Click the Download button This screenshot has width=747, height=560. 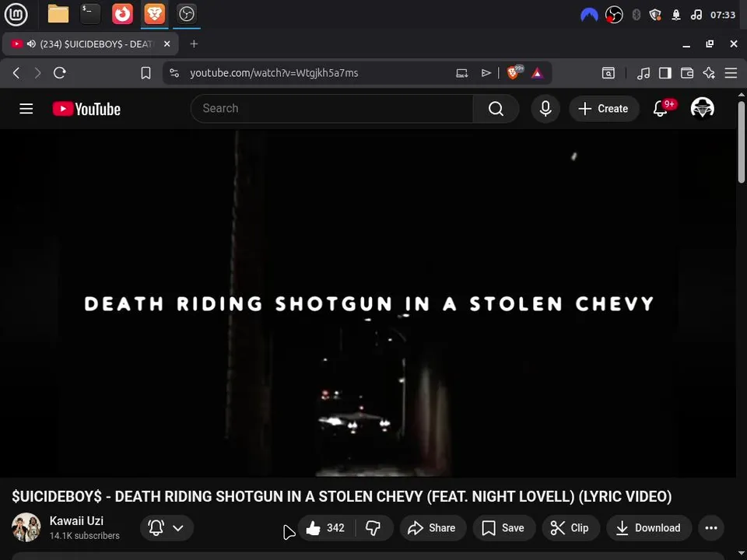click(x=649, y=527)
